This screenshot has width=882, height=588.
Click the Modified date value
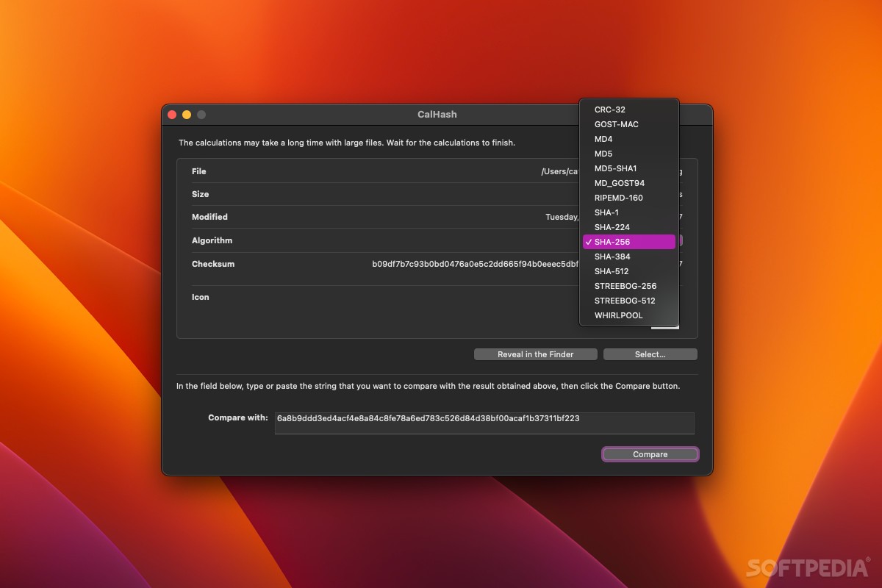[562, 217]
